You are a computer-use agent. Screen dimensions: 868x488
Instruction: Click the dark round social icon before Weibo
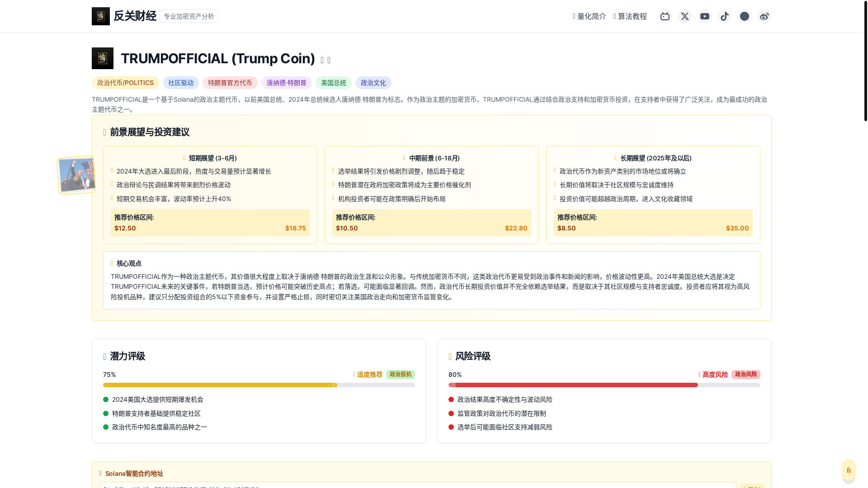[x=745, y=16]
